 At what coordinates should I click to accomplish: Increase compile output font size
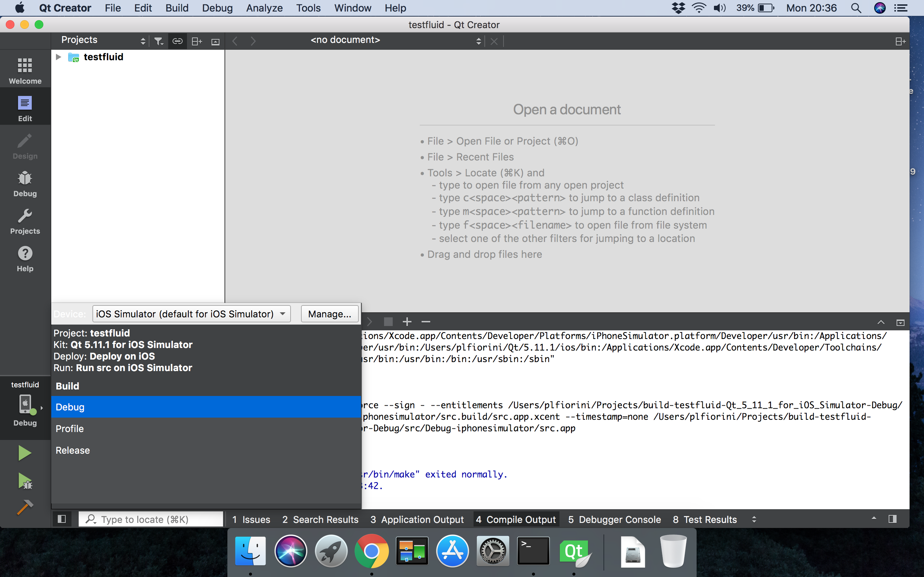[406, 321]
